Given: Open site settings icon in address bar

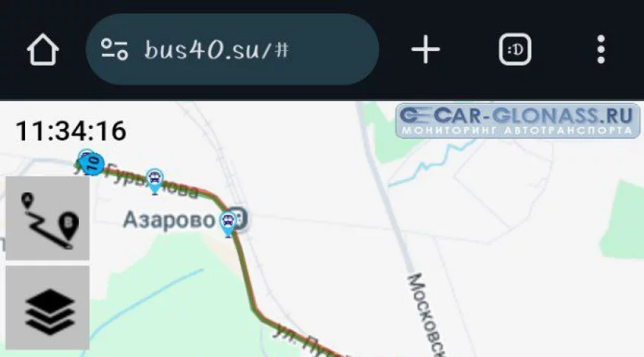Looking at the screenshot, I should click(x=114, y=49).
